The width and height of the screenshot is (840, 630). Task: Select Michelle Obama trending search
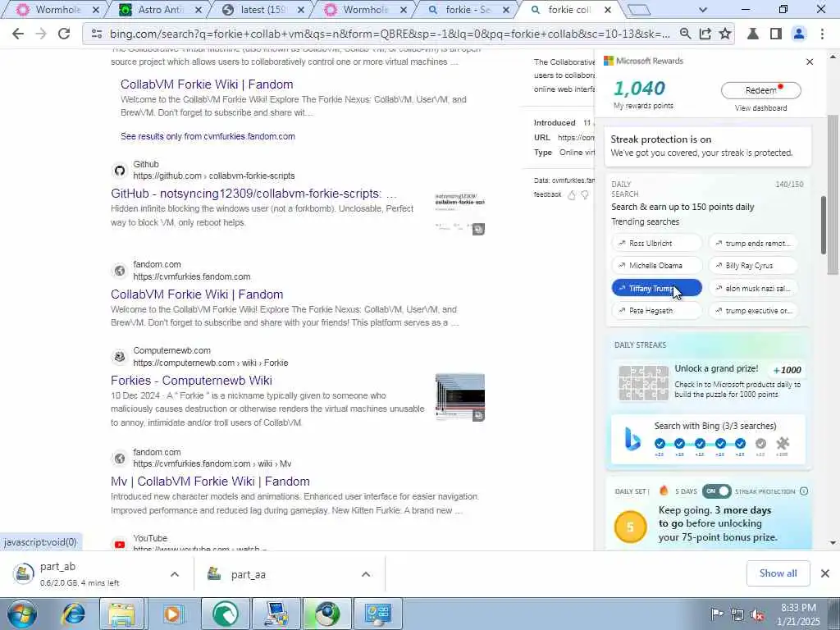click(x=657, y=265)
